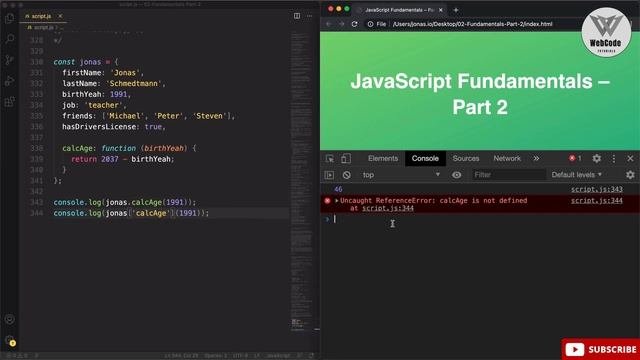The image size is (640, 360).
Task: Switch to the Console tab
Action: [x=425, y=158]
